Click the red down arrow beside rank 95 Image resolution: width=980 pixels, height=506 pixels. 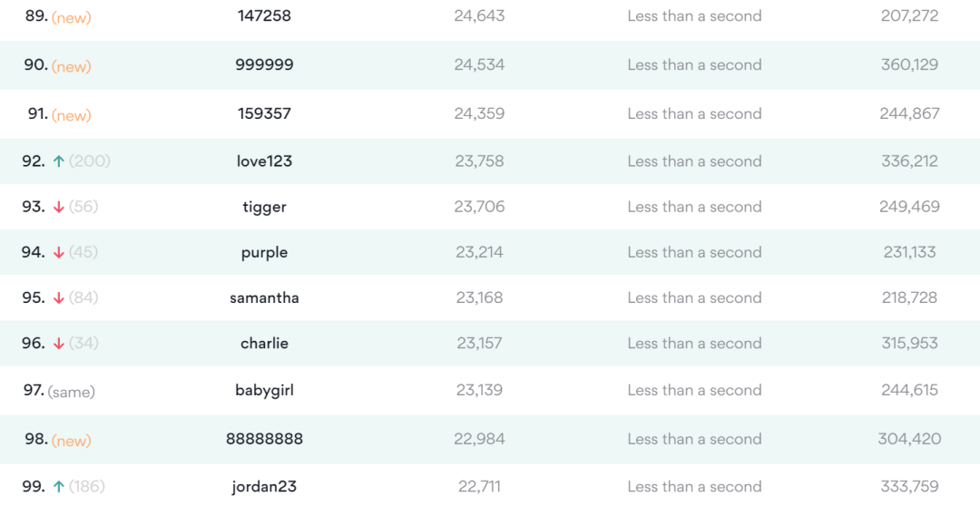59,297
